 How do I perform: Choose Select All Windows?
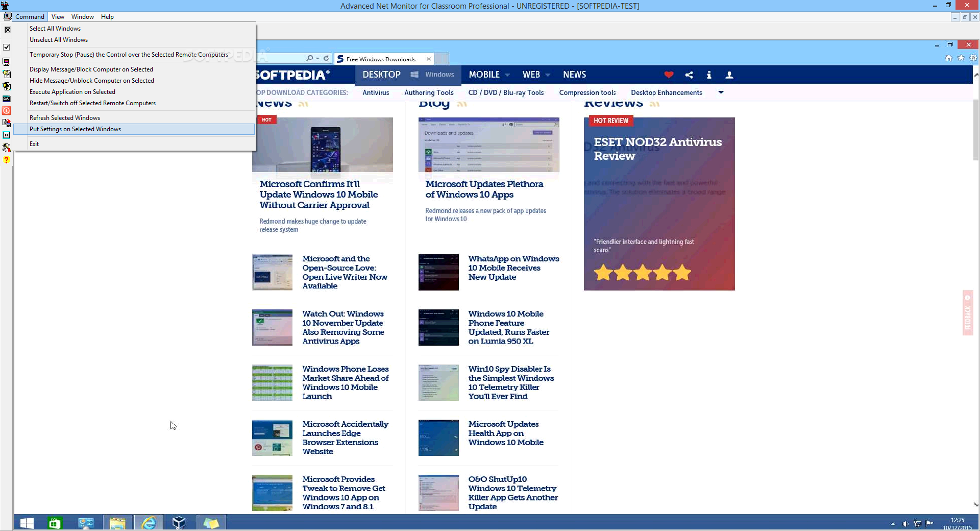(x=134, y=29)
